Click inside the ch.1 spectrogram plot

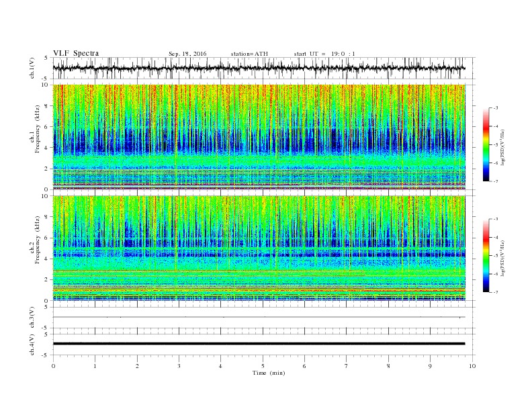259,137
